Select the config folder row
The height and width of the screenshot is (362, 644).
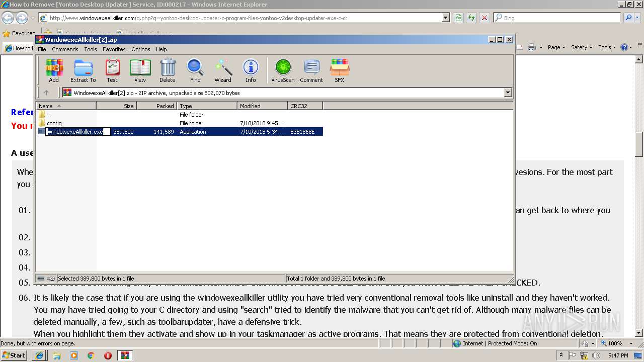(179, 123)
